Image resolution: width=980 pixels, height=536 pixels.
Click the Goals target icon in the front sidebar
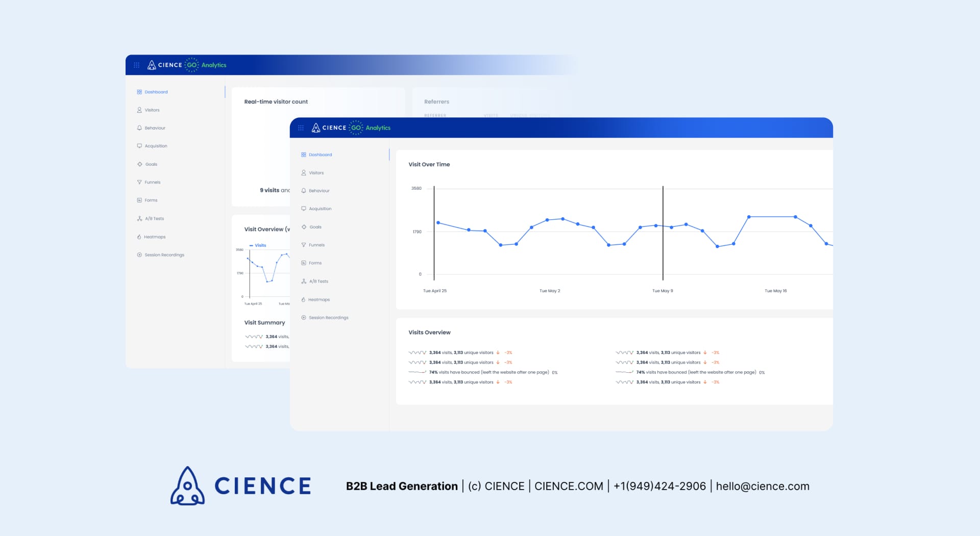(304, 227)
